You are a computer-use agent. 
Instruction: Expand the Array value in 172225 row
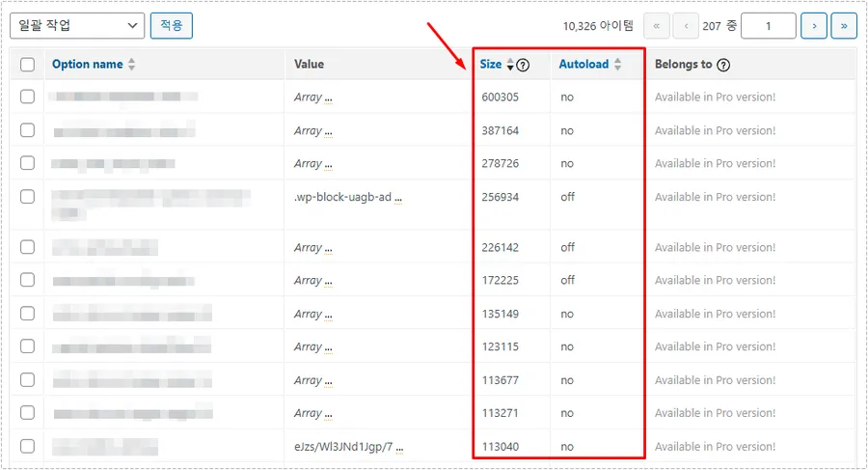coord(328,282)
